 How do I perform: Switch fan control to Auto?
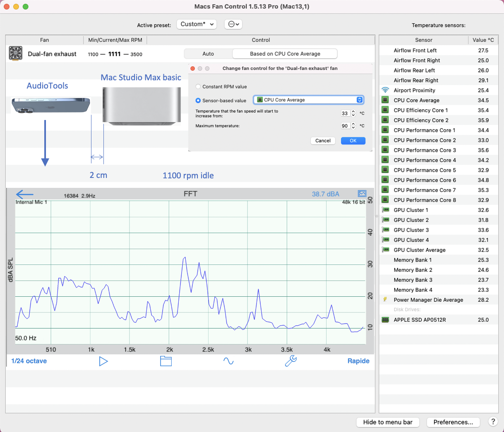tap(208, 54)
